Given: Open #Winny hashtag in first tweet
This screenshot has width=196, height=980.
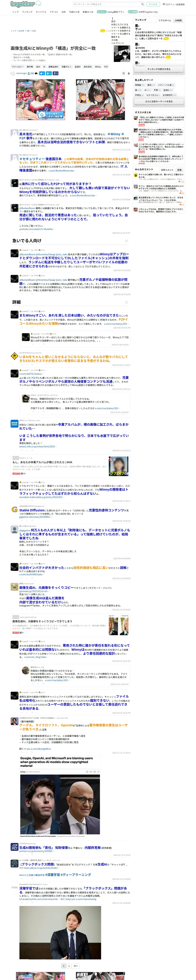Looking at the screenshot, I should click(115, 134).
